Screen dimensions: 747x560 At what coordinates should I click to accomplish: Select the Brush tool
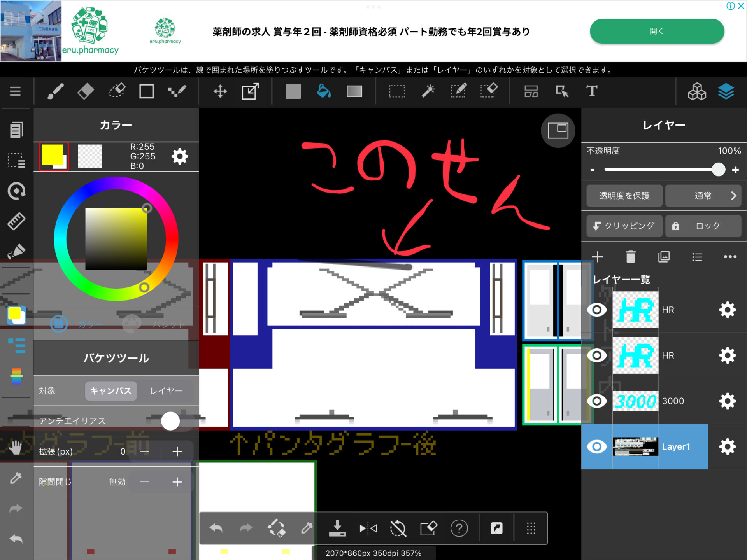55,91
